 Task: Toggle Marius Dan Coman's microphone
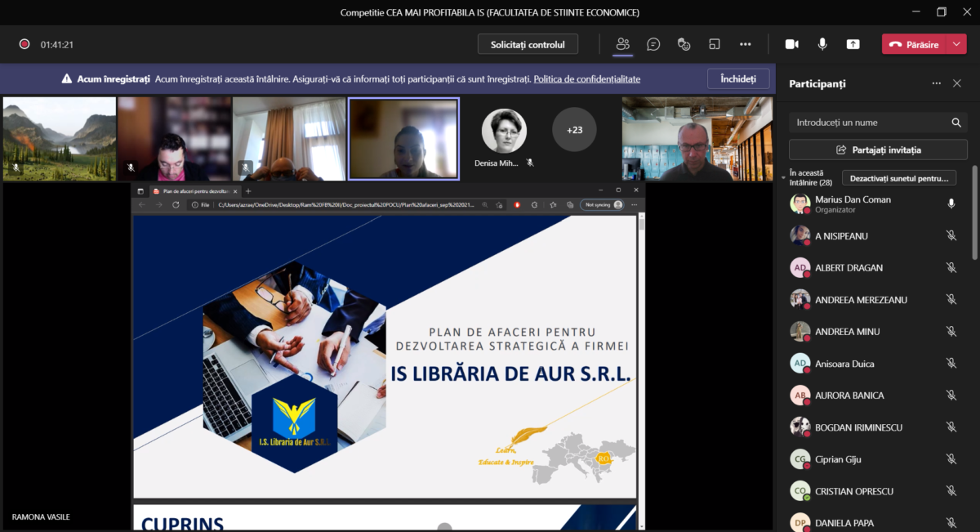tap(951, 203)
